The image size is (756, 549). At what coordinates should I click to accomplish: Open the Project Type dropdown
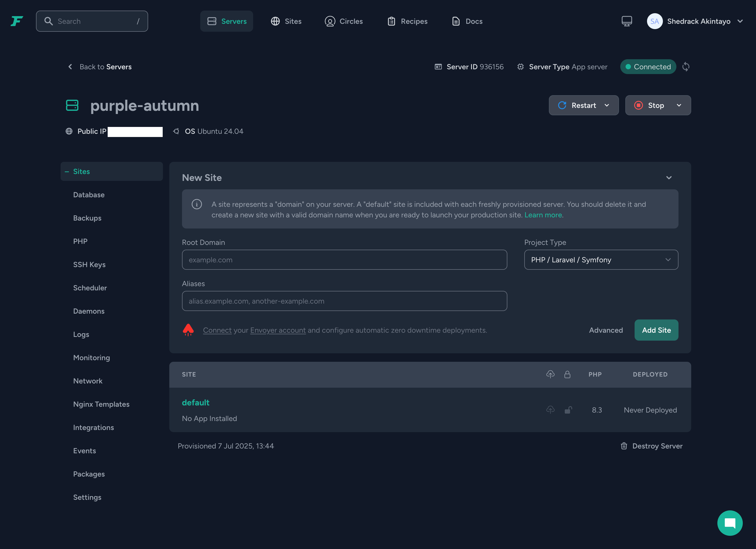601,260
